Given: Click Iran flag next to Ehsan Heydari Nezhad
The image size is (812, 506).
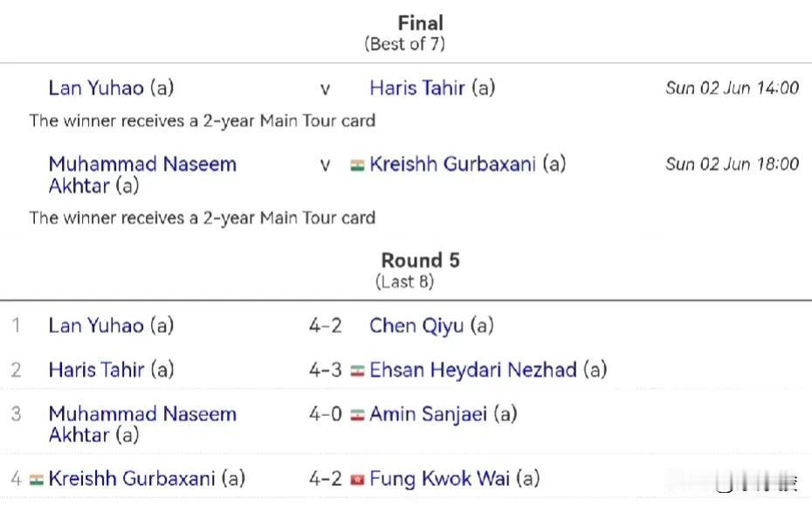Looking at the screenshot, I should click(x=357, y=371).
